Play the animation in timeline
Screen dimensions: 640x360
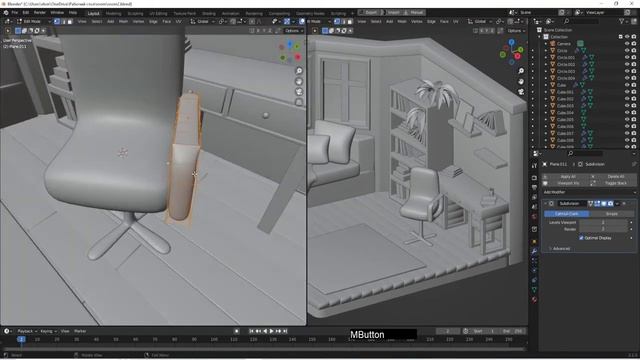[271, 331]
